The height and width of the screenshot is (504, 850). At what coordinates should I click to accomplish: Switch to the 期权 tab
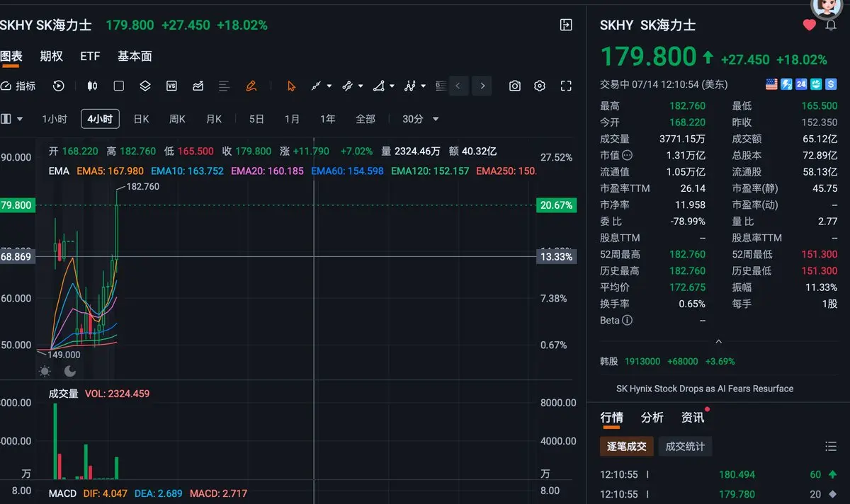(x=52, y=56)
